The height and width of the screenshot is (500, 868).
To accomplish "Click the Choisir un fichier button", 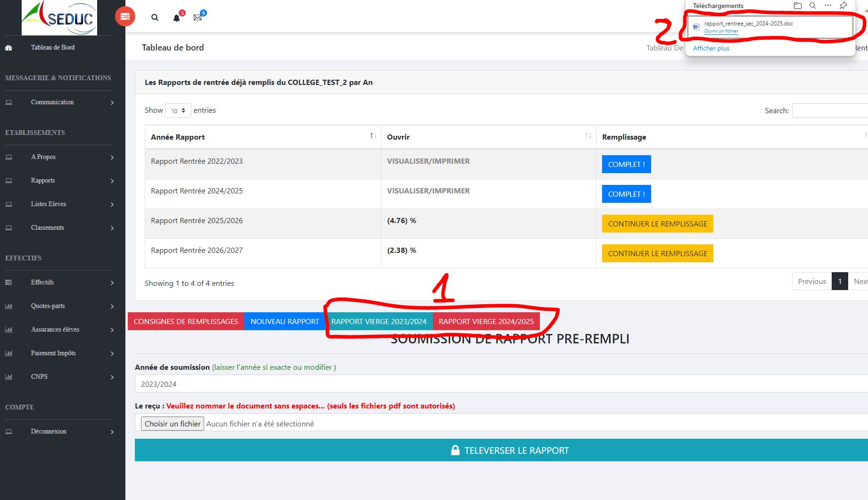I will click(173, 424).
